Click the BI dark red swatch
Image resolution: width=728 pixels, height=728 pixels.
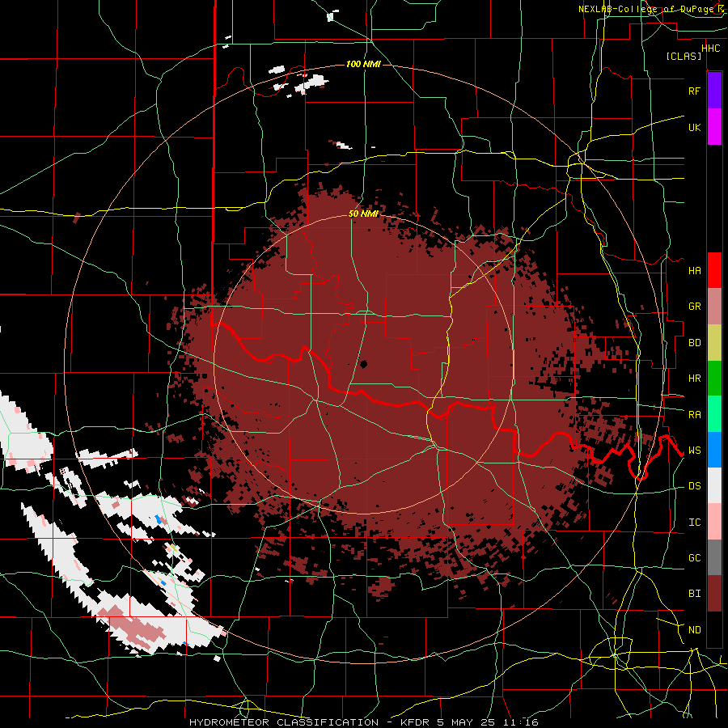click(x=714, y=594)
